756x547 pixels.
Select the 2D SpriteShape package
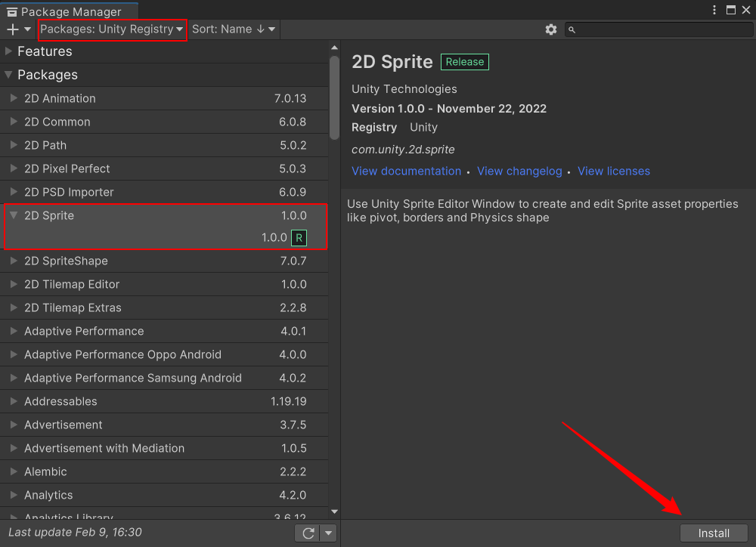(x=164, y=261)
